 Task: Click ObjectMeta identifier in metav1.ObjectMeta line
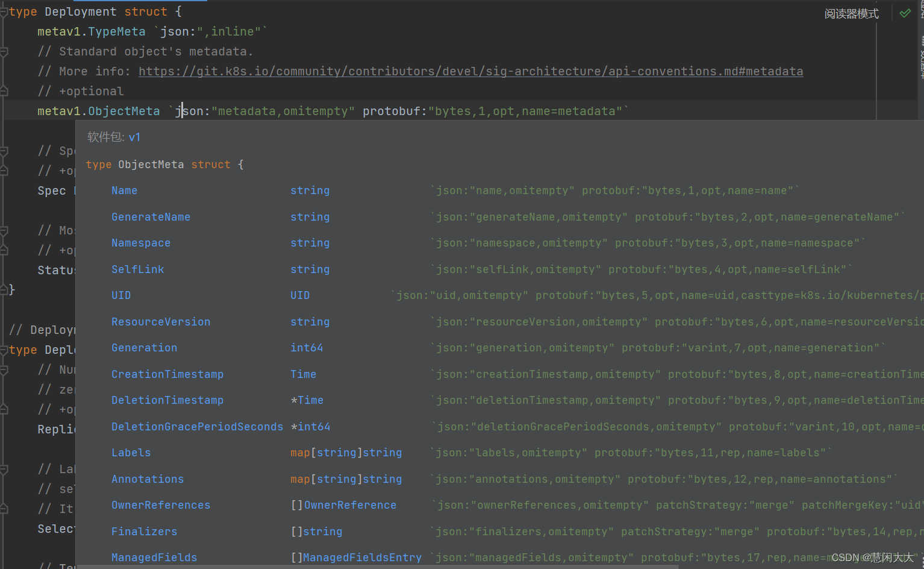pyautogui.click(x=124, y=112)
